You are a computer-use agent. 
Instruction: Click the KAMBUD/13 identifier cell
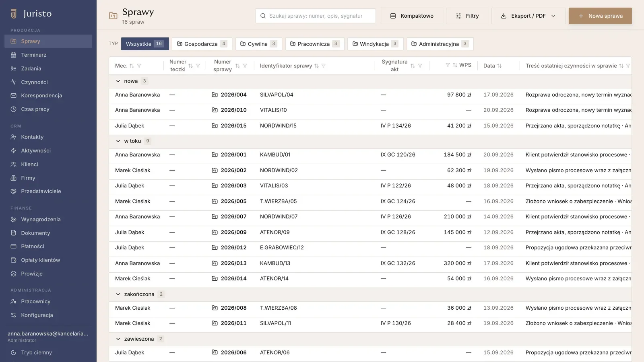pos(275,263)
